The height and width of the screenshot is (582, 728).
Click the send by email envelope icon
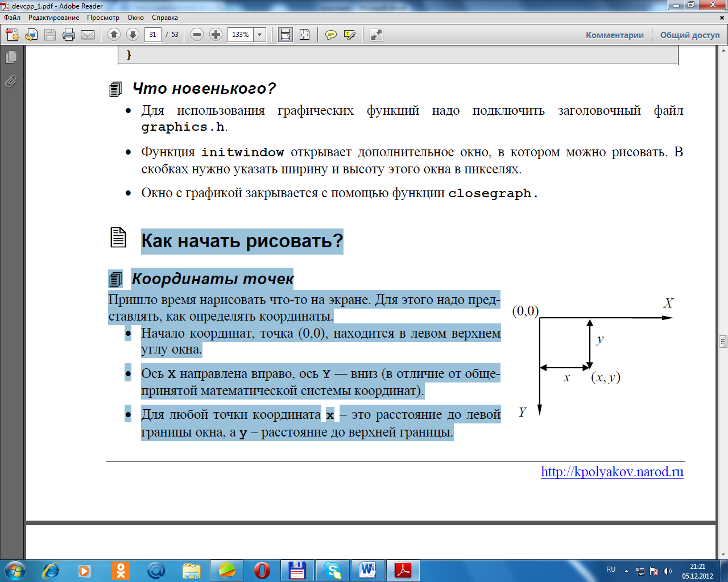88,35
